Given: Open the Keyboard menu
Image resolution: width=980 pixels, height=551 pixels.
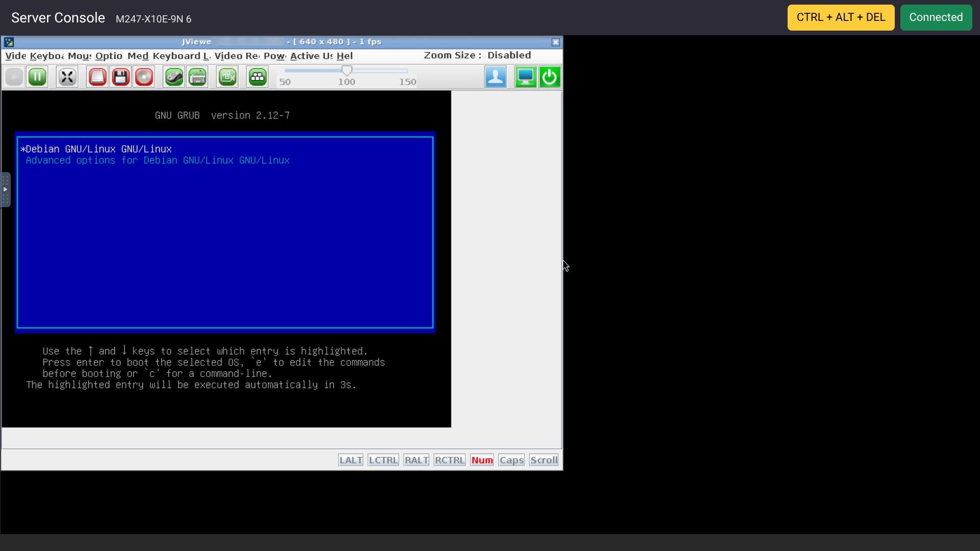Looking at the screenshot, I should coord(46,56).
